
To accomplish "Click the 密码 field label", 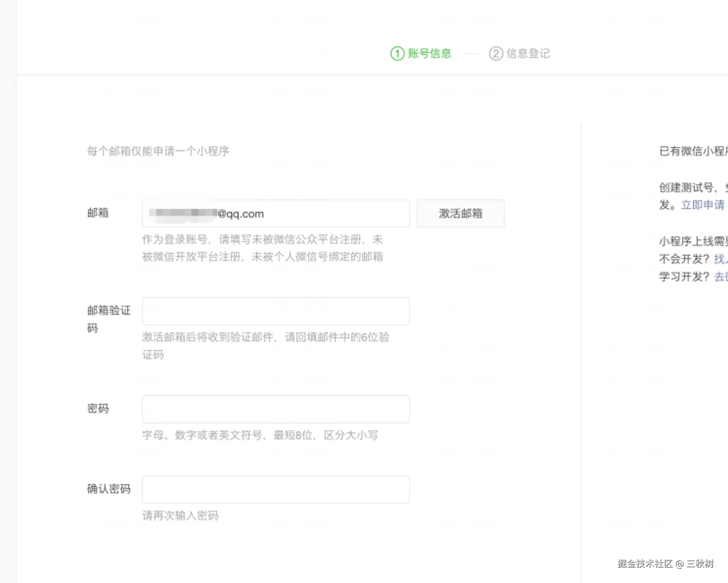I will pyautogui.click(x=98, y=408).
